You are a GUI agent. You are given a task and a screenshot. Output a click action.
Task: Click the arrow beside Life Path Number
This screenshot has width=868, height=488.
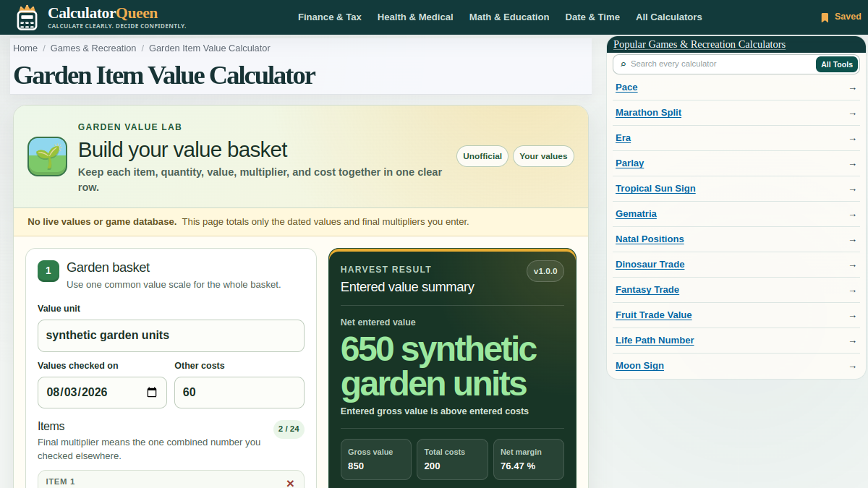[852, 341]
